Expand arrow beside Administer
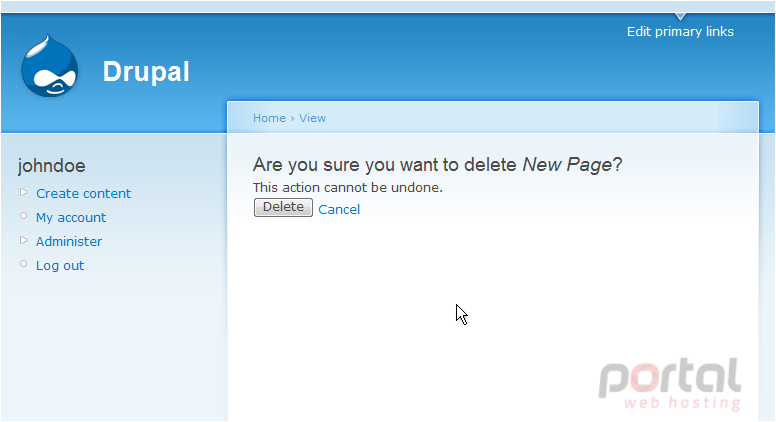 pyautogui.click(x=23, y=240)
